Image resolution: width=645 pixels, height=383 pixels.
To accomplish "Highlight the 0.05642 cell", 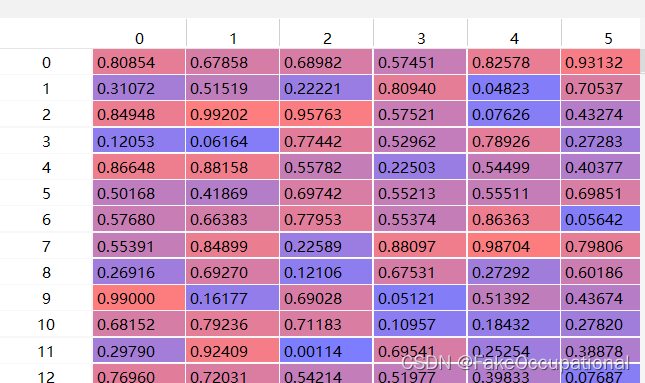I will point(601,219).
